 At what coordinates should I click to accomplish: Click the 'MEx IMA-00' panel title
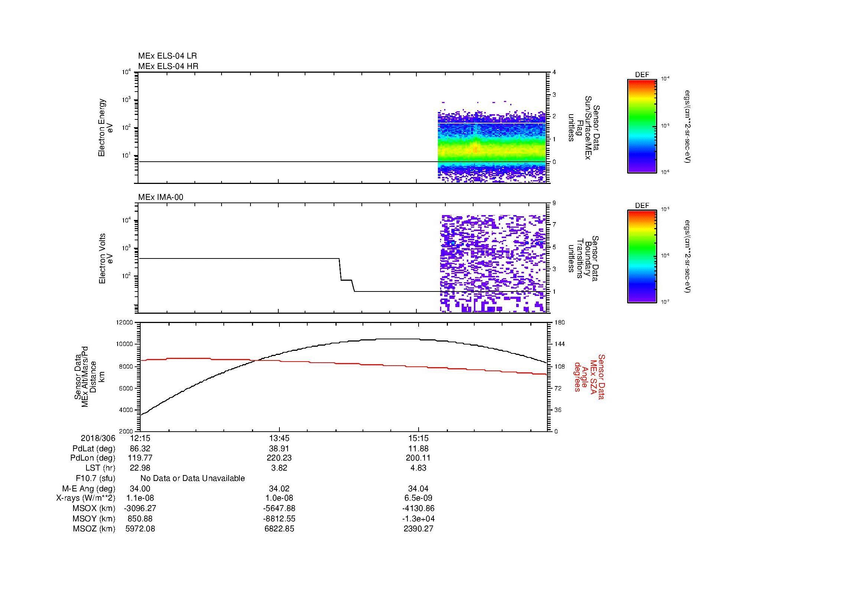point(161,197)
